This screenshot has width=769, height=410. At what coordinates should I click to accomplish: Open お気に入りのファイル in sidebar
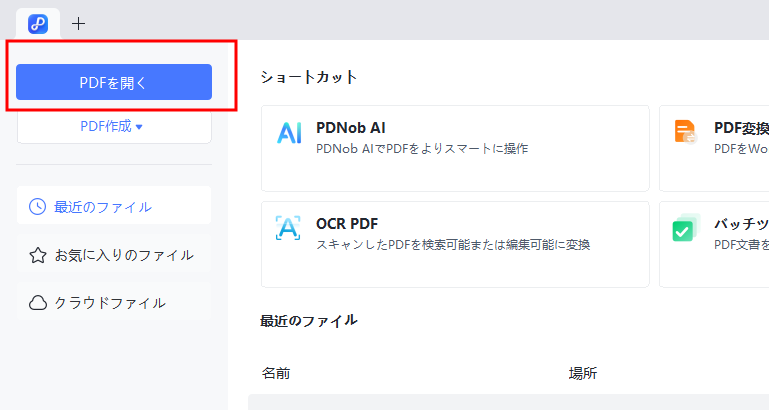coord(114,254)
